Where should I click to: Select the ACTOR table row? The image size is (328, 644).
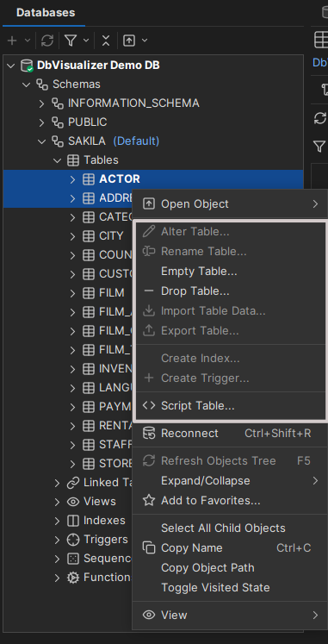coord(153,179)
